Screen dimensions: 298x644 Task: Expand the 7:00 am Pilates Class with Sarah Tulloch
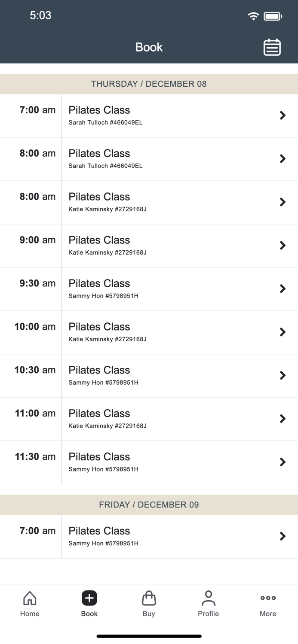pos(149,115)
